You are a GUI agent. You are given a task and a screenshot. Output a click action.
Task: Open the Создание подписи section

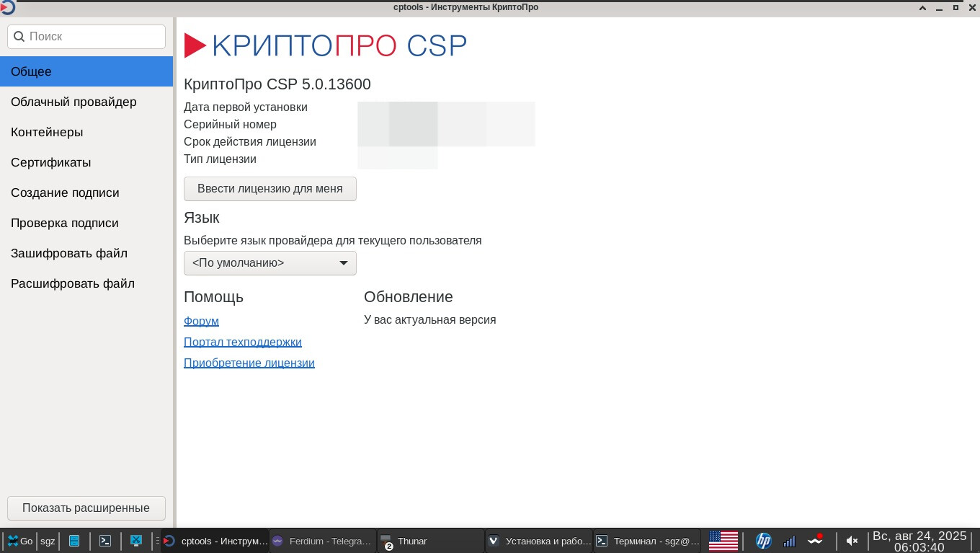coord(86,193)
